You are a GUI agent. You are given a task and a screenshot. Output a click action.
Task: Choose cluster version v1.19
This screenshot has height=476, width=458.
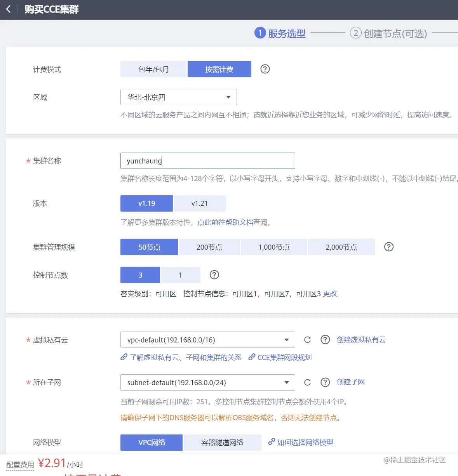tap(146, 203)
